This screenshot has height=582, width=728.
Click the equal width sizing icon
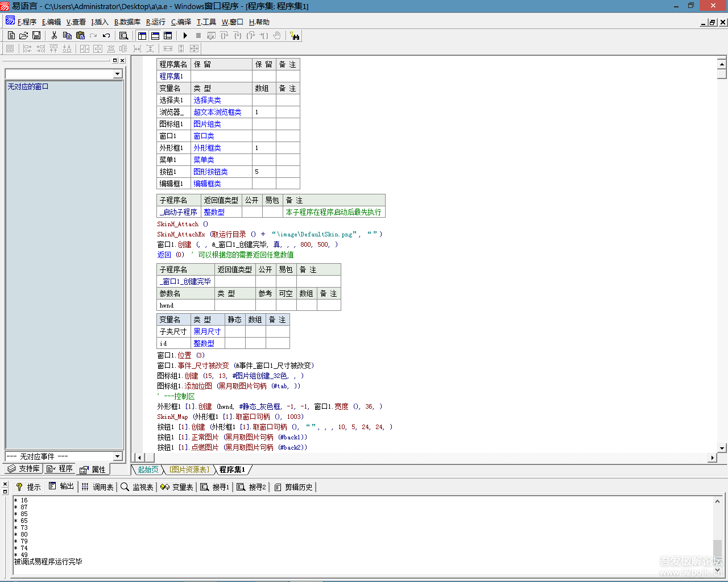point(168,49)
